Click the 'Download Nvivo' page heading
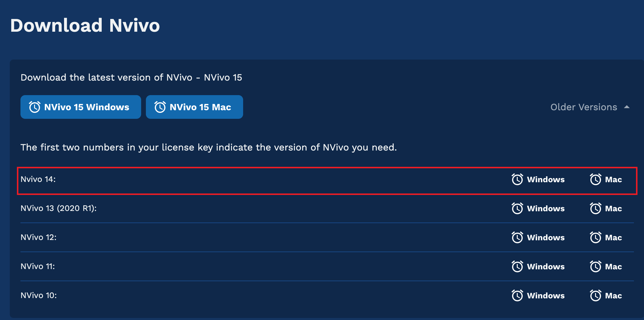Screen dimensions: 644x320 tap(85, 25)
